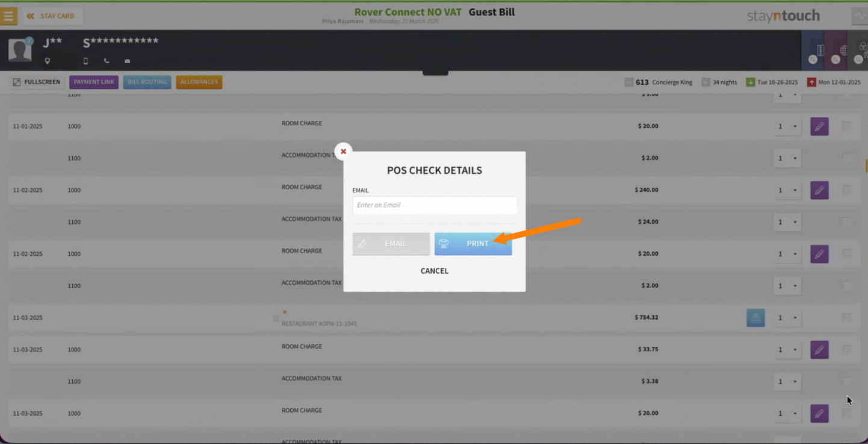Focus the Enter an Email field
Image resolution: width=868 pixels, height=444 pixels.
click(435, 205)
